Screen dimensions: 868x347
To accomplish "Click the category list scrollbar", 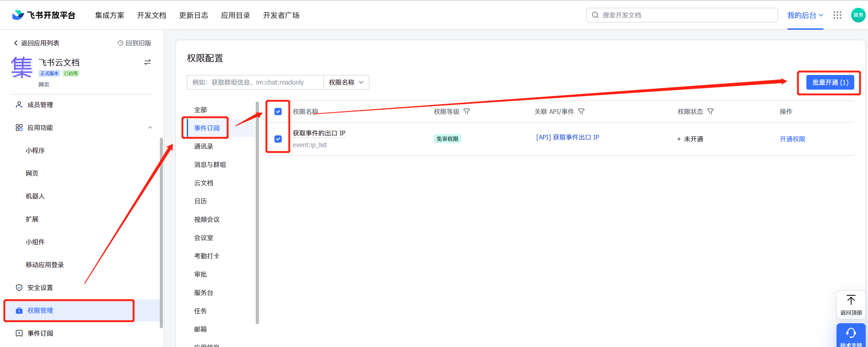I will pyautogui.click(x=257, y=213).
